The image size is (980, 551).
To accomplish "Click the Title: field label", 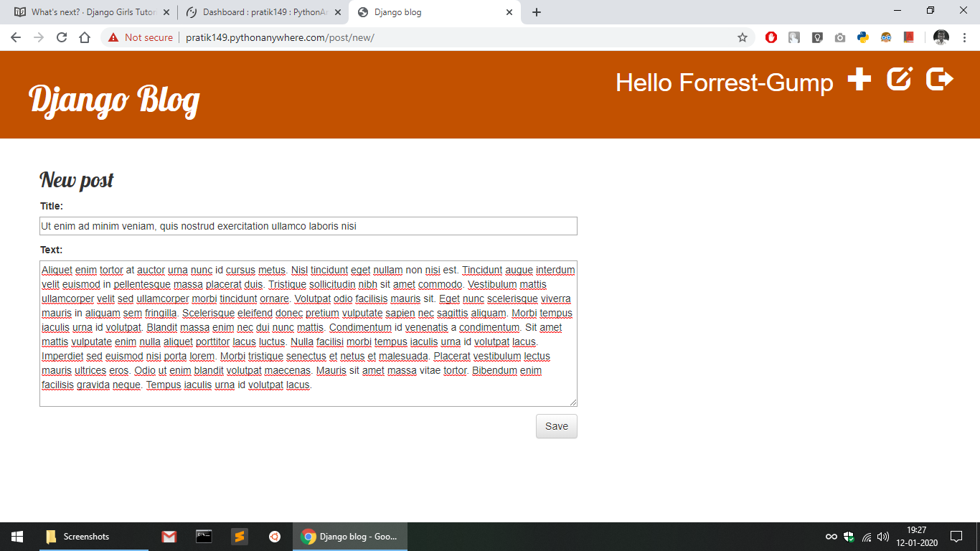I will pyautogui.click(x=52, y=206).
